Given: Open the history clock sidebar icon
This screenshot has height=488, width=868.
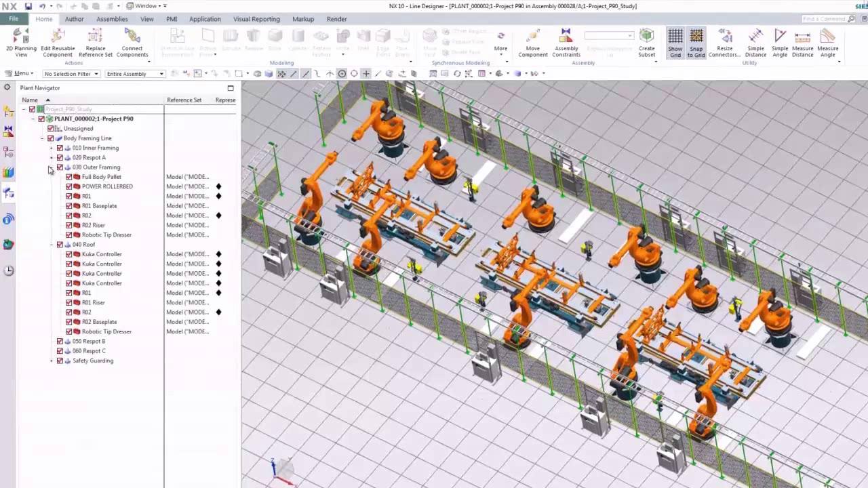Looking at the screenshot, I should click(8, 270).
